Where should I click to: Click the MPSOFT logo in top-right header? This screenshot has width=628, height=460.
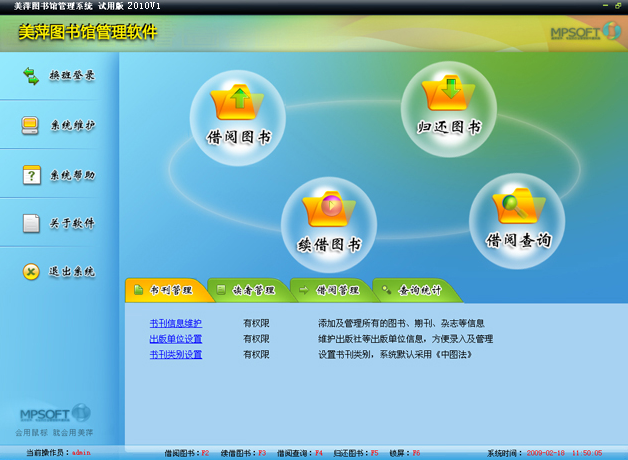click(x=586, y=31)
